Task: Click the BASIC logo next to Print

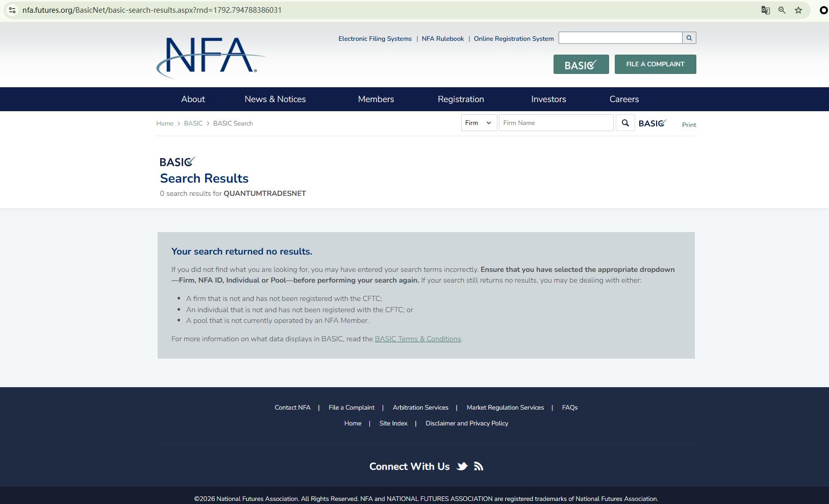Action: [652, 123]
